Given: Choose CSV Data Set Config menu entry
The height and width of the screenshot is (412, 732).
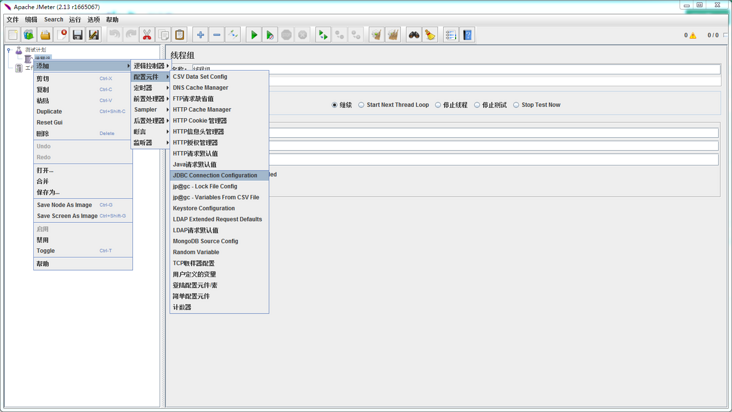Looking at the screenshot, I should tap(200, 77).
